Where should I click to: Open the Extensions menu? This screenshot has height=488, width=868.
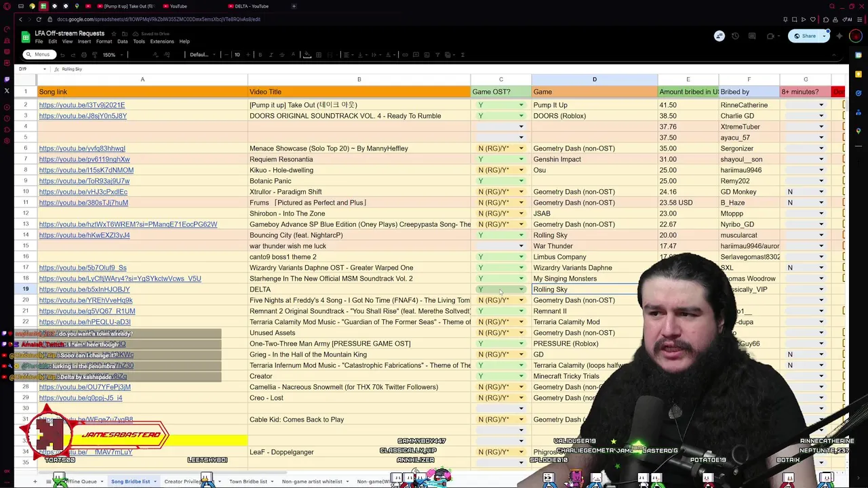pos(162,41)
